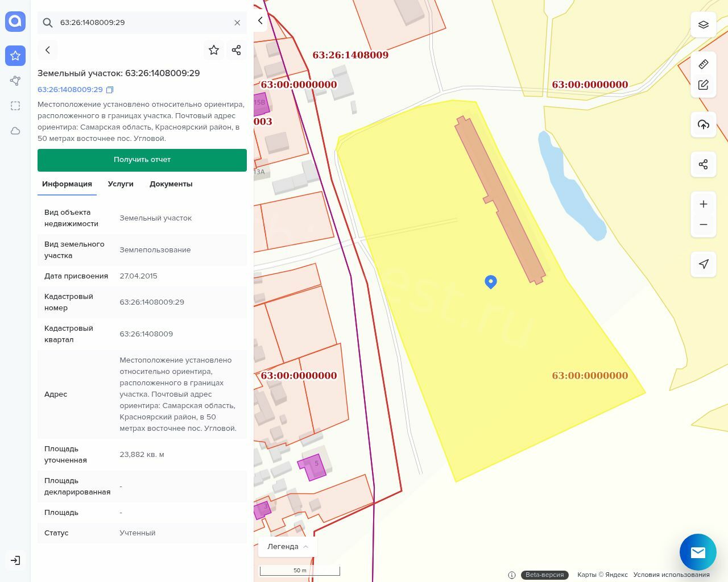Image resolution: width=728 pixels, height=582 pixels.
Task: Share the map via right toolbar
Action: click(704, 165)
